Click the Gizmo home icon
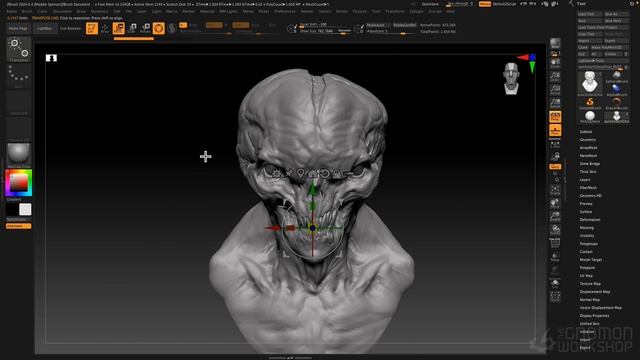This screenshot has width=640, height=360. [313, 173]
